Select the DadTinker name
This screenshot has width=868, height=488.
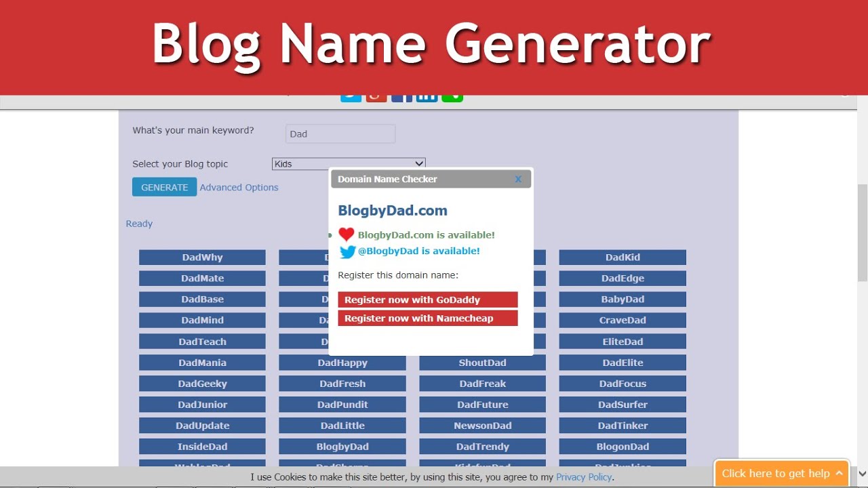tap(623, 426)
